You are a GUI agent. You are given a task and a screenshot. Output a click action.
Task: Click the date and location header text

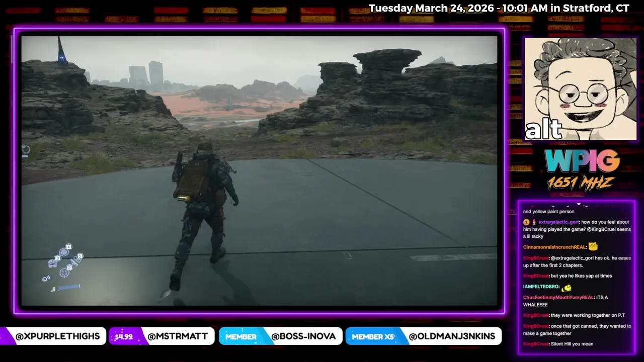pos(499,8)
